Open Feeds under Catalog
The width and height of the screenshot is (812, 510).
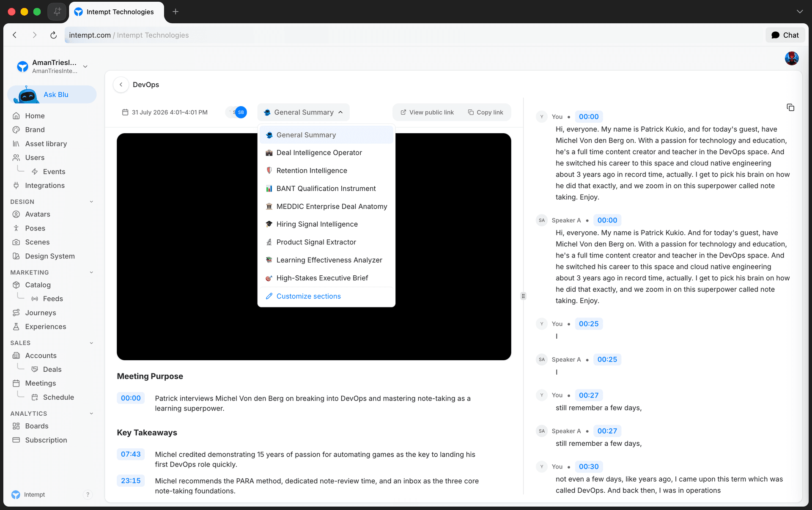coord(53,299)
